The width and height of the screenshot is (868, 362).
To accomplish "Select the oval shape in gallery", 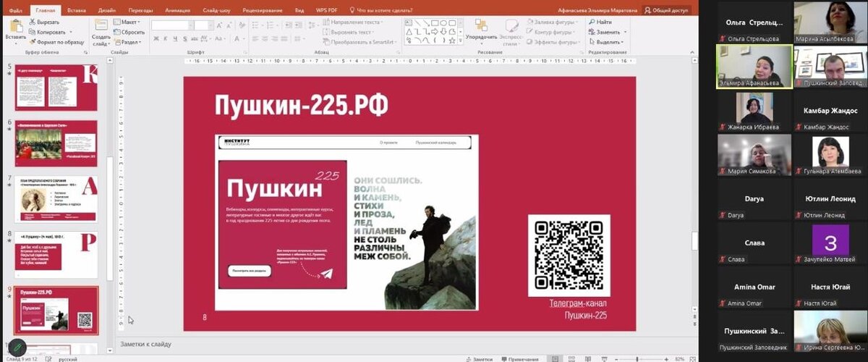I will tap(443, 22).
